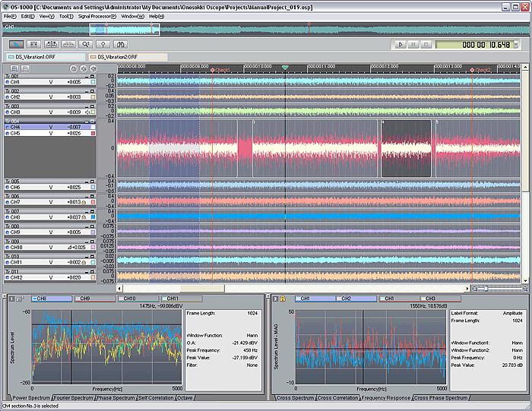Toggle the CH2 channel enable dot
This screenshot has width=532, height=411.
(7, 97)
